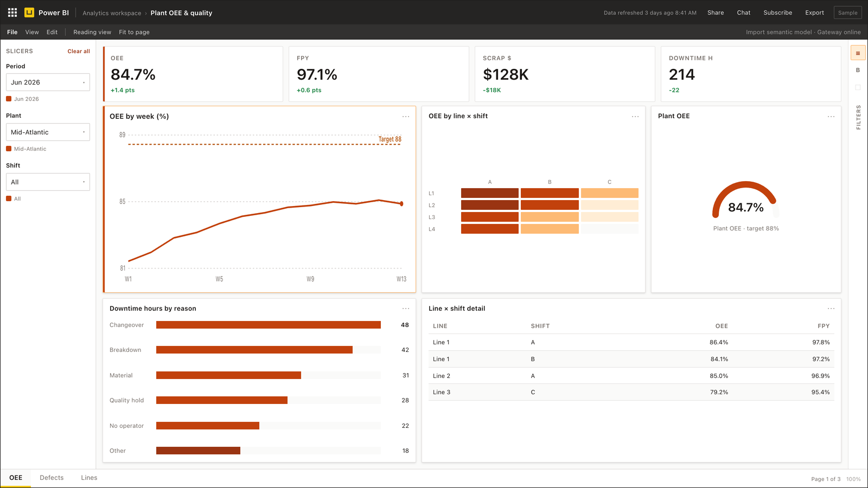Click the last data point on OEE line

coord(401,204)
